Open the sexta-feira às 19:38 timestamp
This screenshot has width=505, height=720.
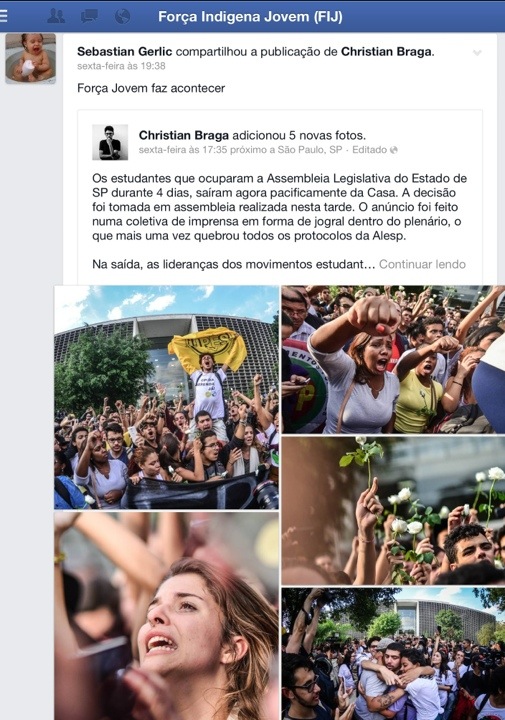click(121, 66)
